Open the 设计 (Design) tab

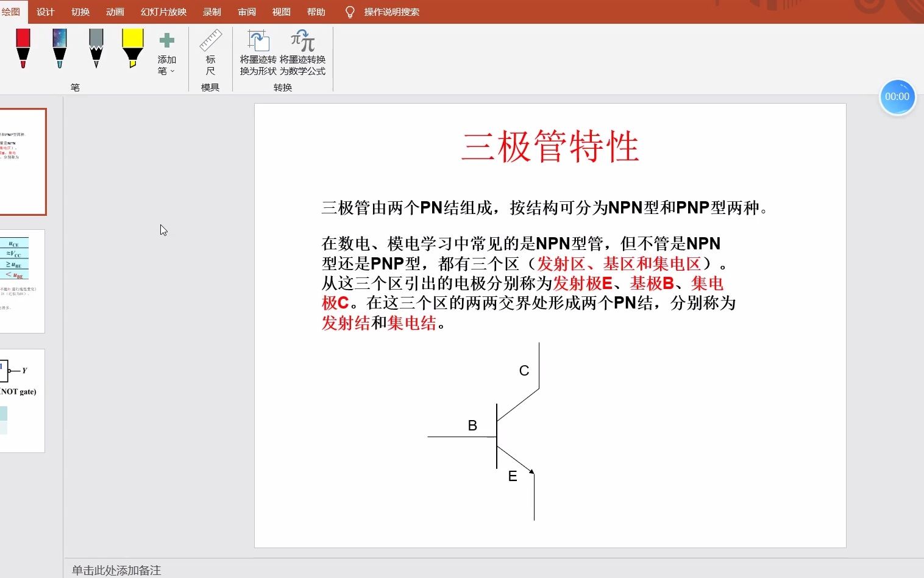[45, 12]
